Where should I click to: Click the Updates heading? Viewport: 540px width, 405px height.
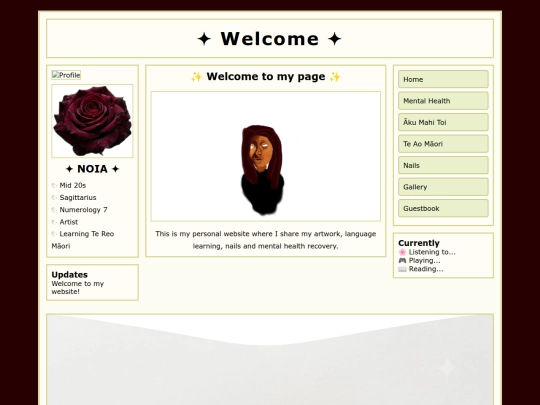tap(70, 274)
